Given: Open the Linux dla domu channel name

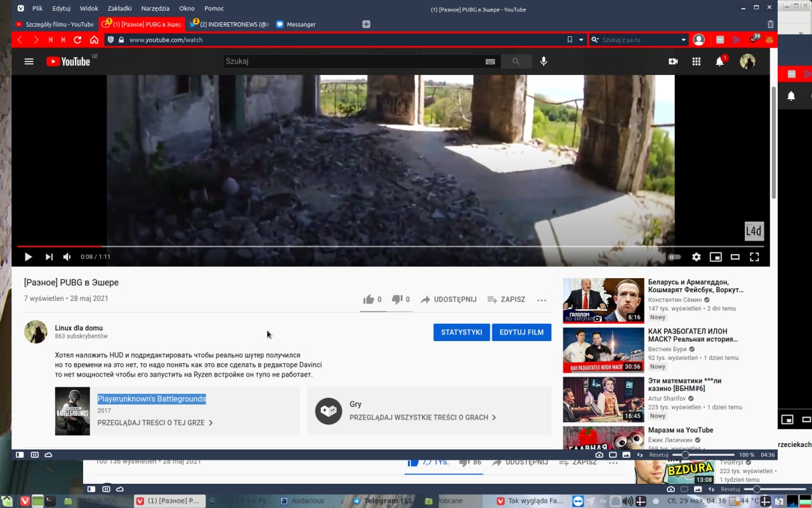Looking at the screenshot, I should [x=79, y=328].
